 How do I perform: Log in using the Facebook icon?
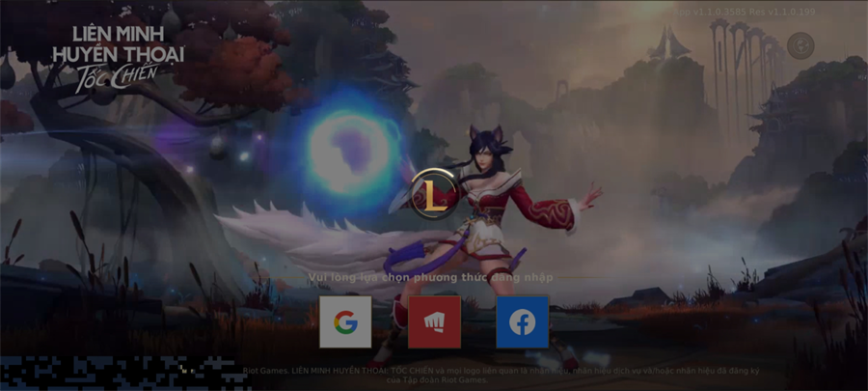[523, 321]
